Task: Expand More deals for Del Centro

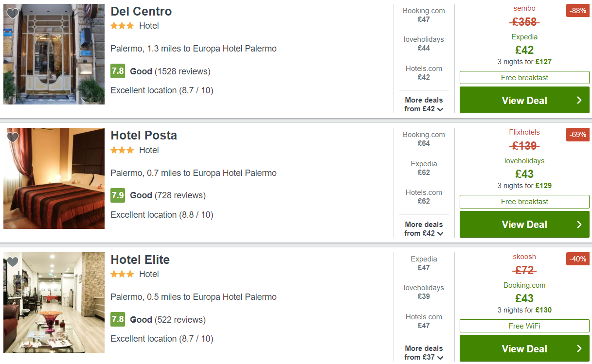Action: [424, 104]
